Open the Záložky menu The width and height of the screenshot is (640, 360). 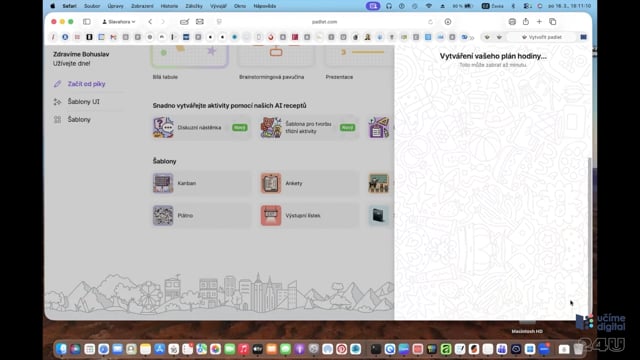pos(194,6)
